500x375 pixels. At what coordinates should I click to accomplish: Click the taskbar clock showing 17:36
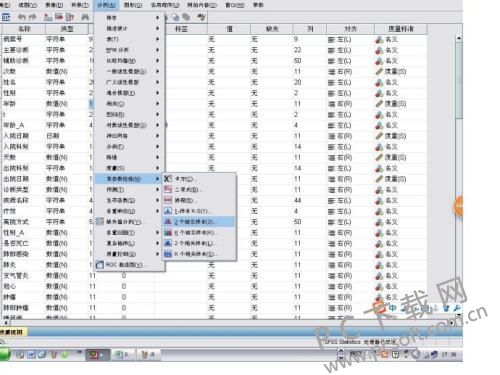pos(449,355)
